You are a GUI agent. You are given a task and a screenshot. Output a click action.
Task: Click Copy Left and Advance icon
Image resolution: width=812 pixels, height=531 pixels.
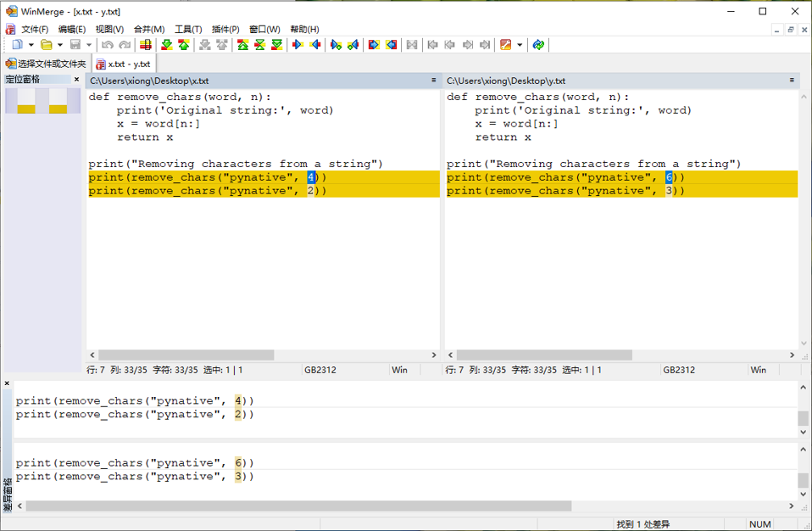coord(353,45)
